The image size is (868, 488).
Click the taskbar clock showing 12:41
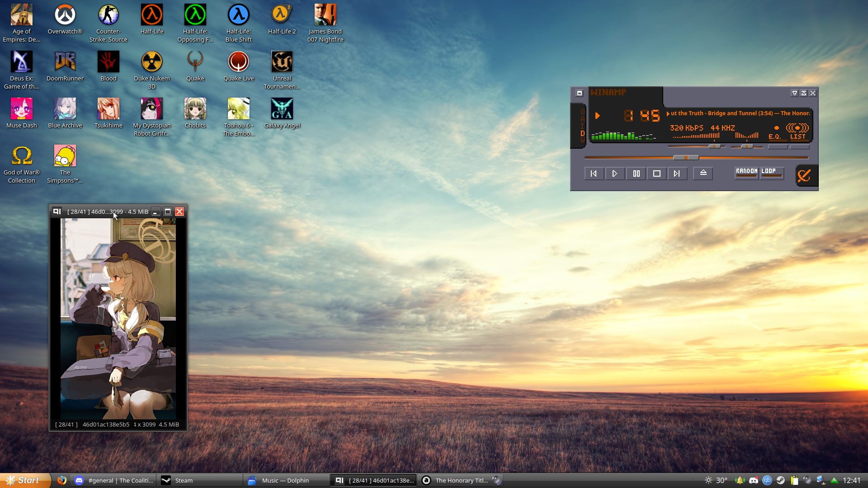coord(851,480)
